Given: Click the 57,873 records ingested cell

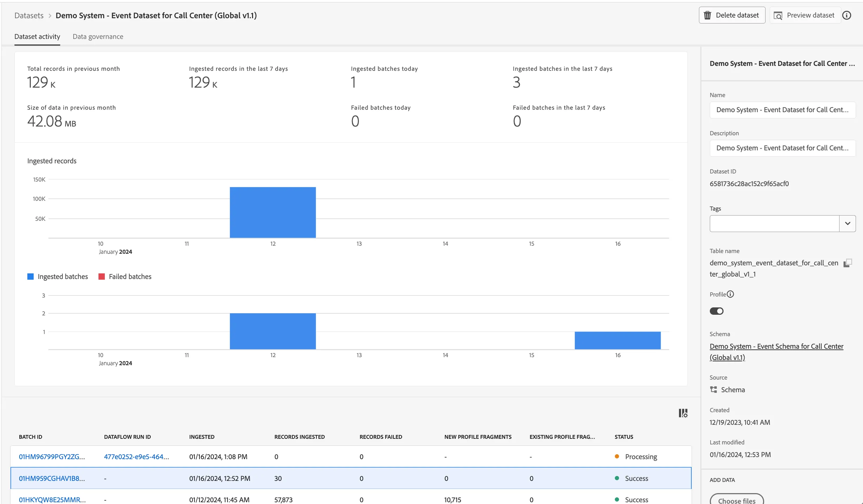Looking at the screenshot, I should 283,499.
